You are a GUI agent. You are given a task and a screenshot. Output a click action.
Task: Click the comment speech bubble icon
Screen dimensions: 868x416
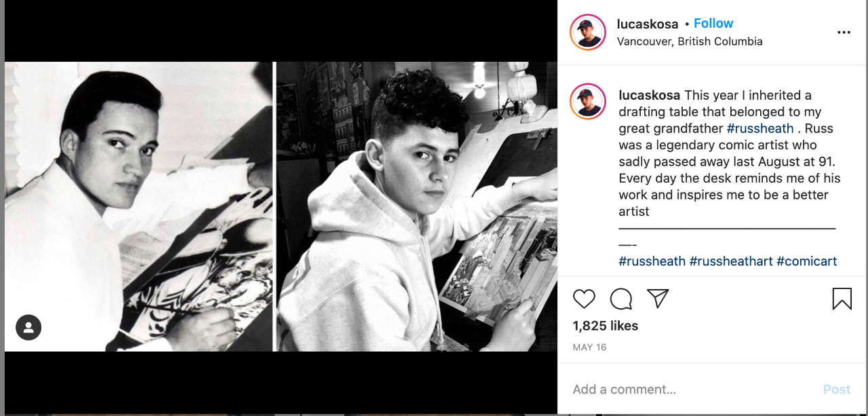620,299
